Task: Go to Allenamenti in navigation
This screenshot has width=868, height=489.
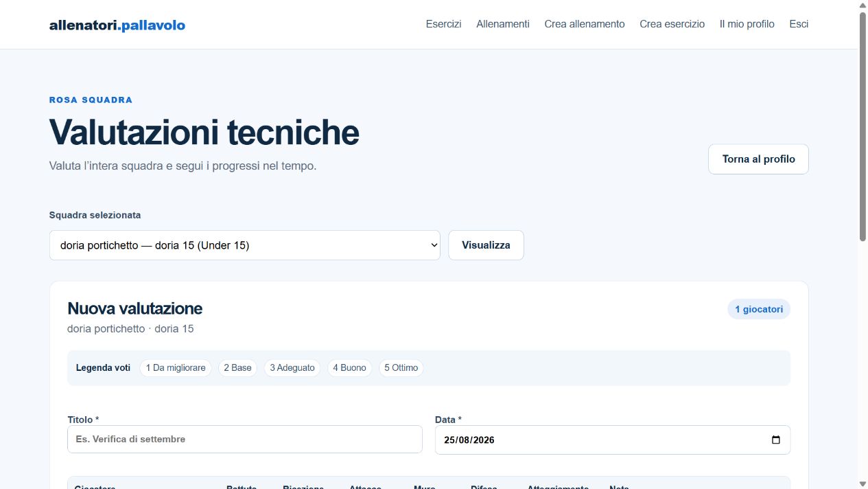Action: [503, 24]
